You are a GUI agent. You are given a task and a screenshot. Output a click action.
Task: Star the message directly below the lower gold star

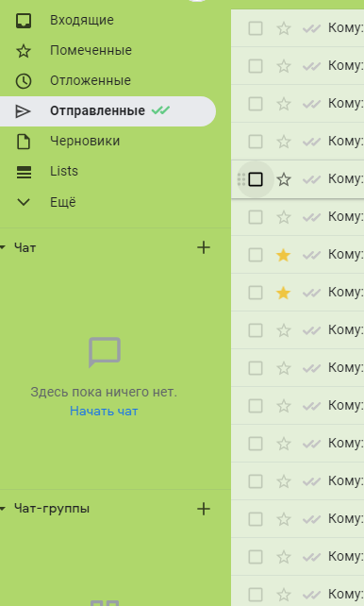click(284, 330)
